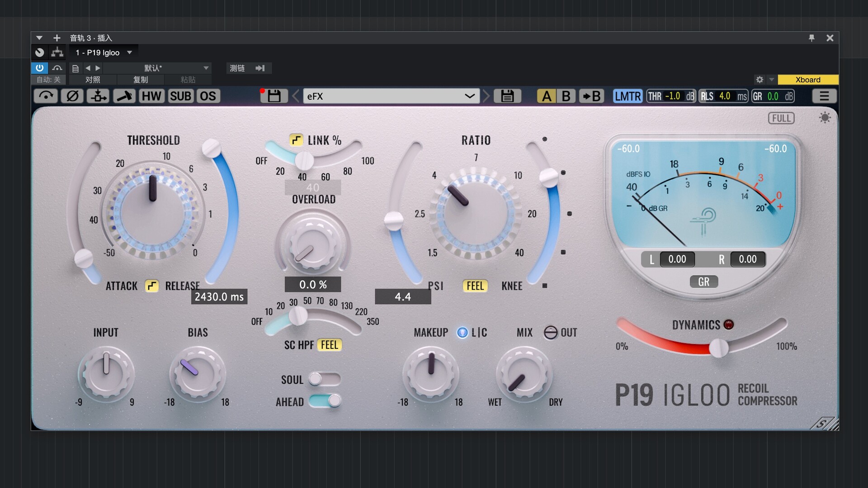Select next host preset triangle
The image size is (868, 488).
[x=98, y=68]
